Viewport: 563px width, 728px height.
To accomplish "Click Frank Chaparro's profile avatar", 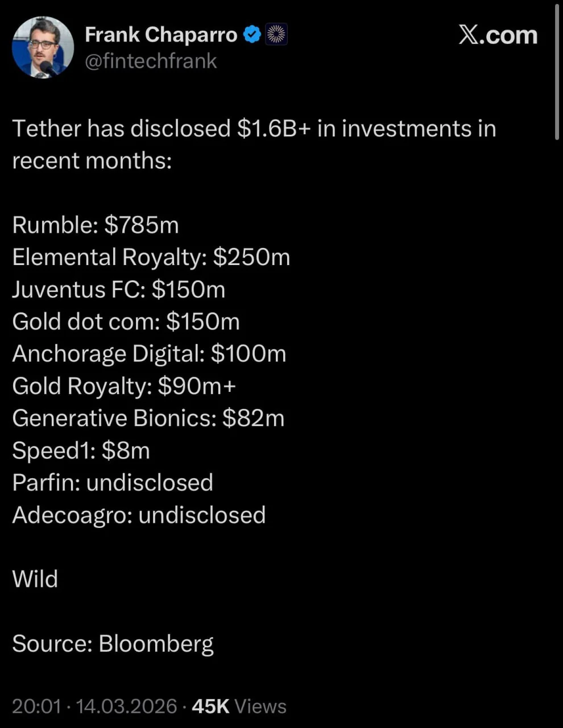I will [43, 47].
